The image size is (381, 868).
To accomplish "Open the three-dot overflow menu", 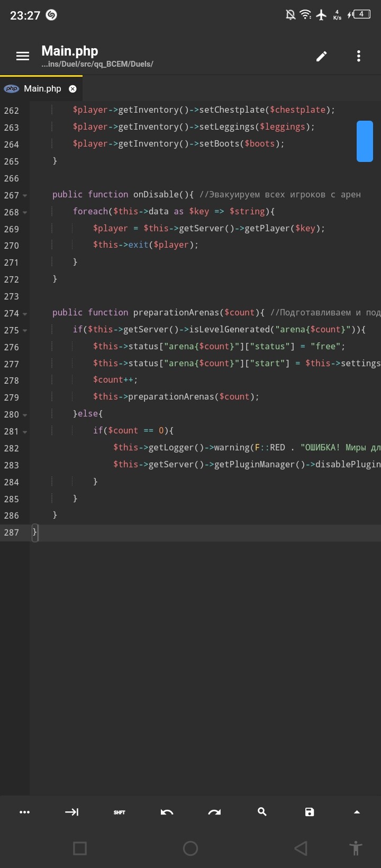I will click(358, 56).
